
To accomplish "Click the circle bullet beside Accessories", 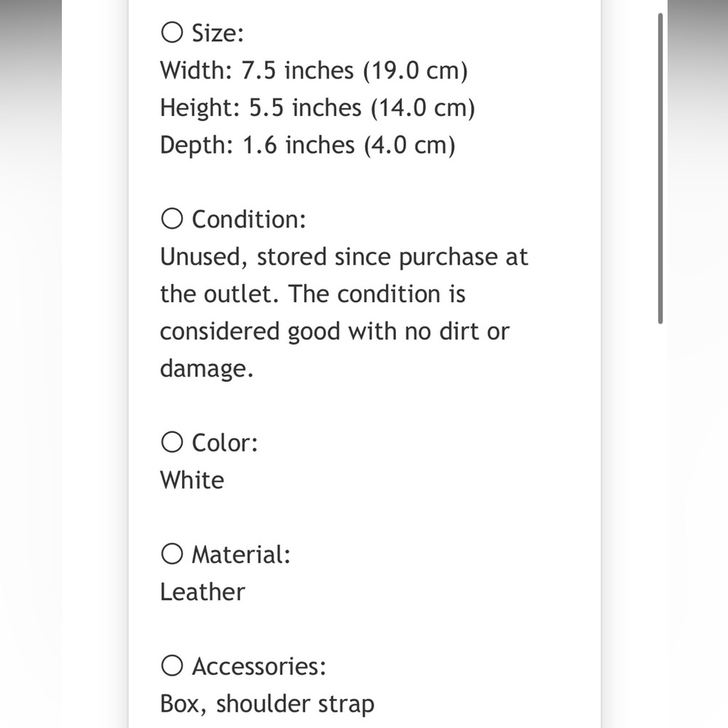I will point(172,666).
